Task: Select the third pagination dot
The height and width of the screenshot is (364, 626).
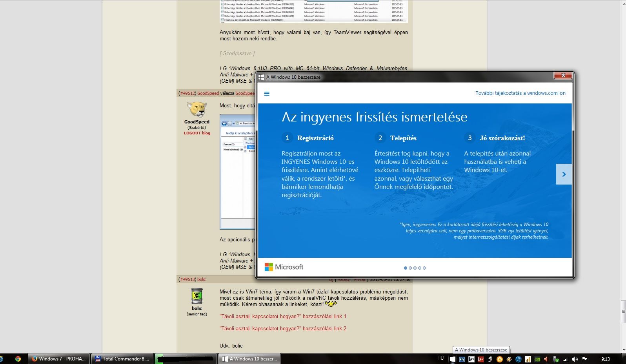Action: pyautogui.click(x=415, y=268)
